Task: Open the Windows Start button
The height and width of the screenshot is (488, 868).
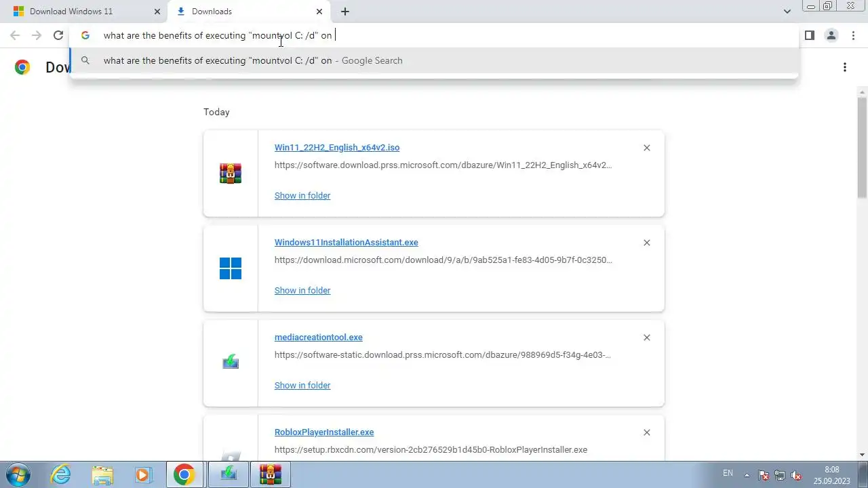Action: pos(17,474)
